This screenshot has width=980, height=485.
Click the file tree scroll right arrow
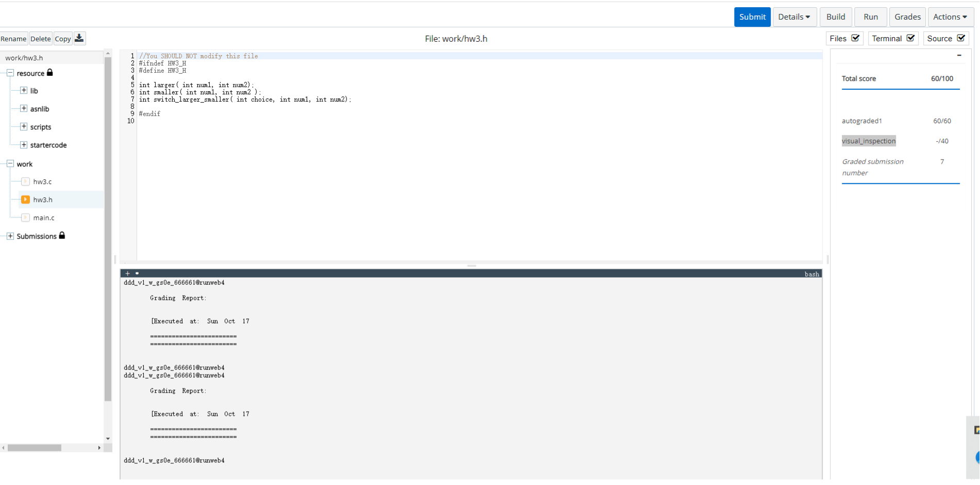99,448
